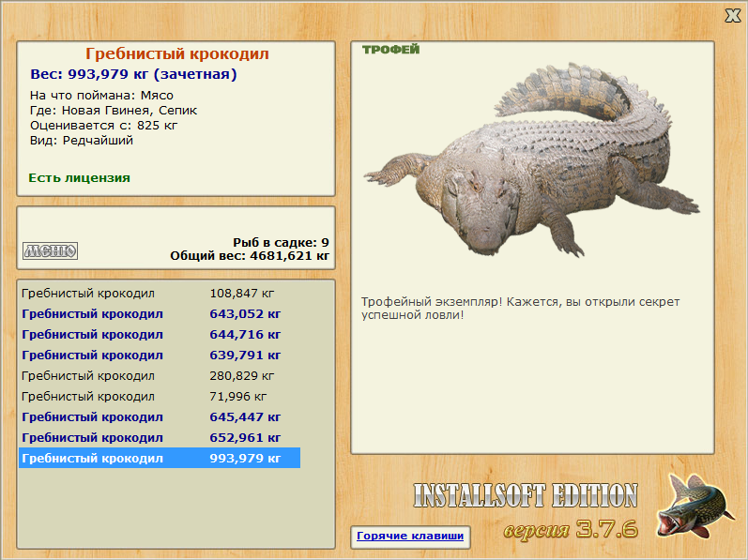The width and height of the screenshot is (748, 560).
Task: Select the 644,716 кг crocodile entry
Action: [x=160, y=335]
